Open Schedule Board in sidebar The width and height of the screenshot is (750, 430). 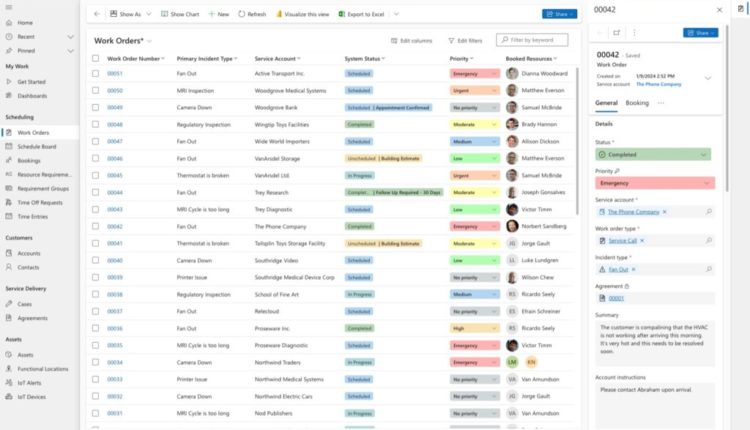pos(36,146)
